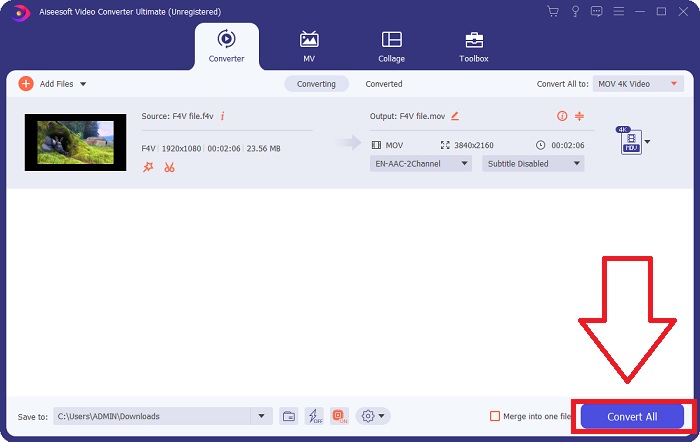700x442 pixels.
Task: Click the register key icon
Action: (575, 12)
